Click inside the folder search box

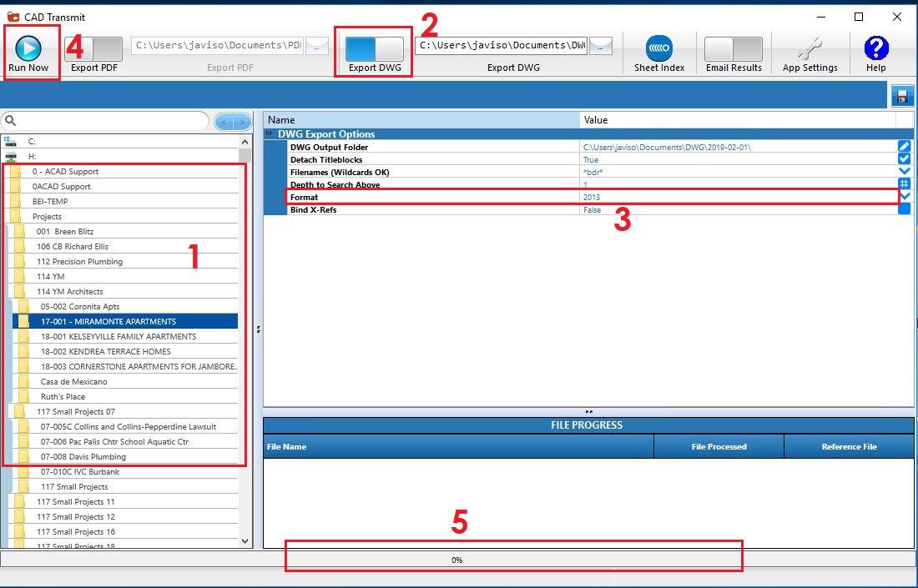[x=111, y=121]
